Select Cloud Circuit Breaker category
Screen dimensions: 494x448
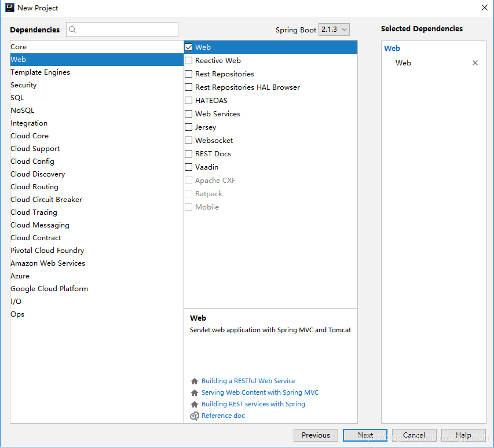pos(97,200)
